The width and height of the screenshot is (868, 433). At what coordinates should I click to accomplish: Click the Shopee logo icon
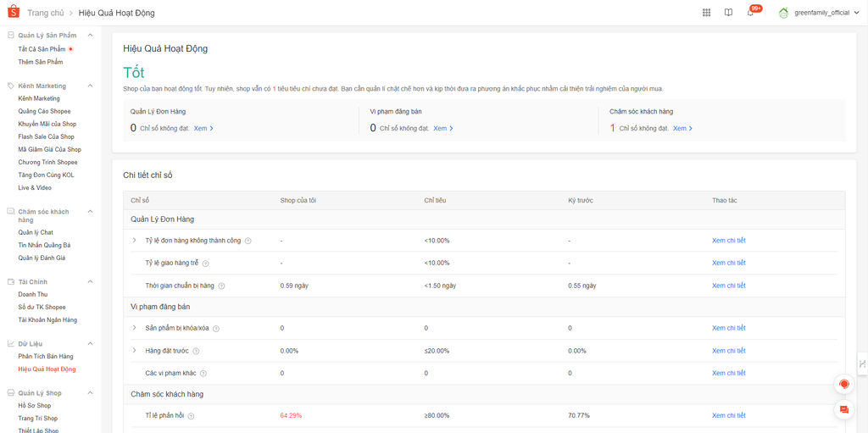coord(14,12)
